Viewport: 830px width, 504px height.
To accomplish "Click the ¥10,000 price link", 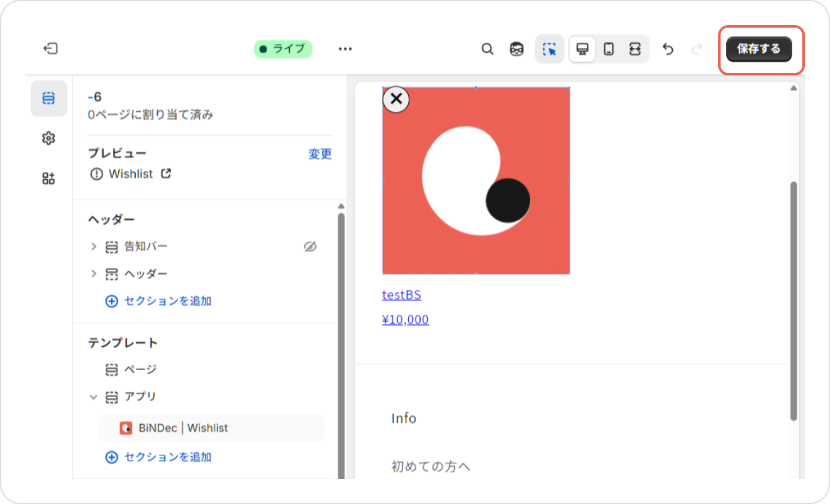I will [406, 320].
